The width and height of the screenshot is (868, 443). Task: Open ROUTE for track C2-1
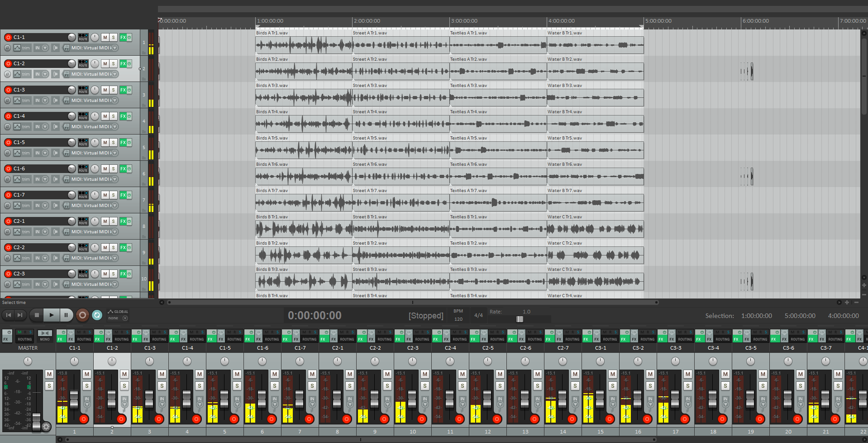pos(83,221)
